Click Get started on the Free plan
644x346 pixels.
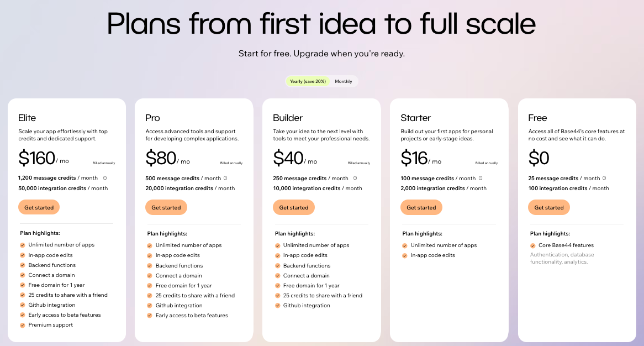(x=549, y=207)
